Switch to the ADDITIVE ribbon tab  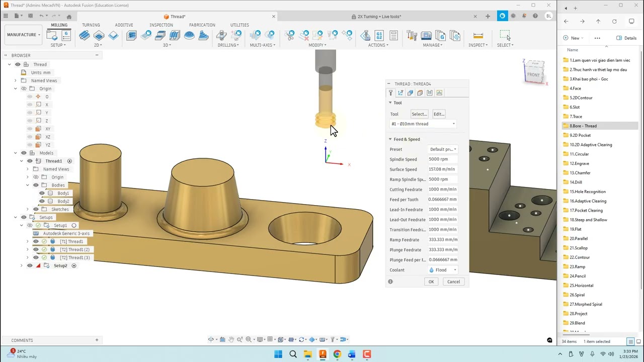(x=124, y=25)
